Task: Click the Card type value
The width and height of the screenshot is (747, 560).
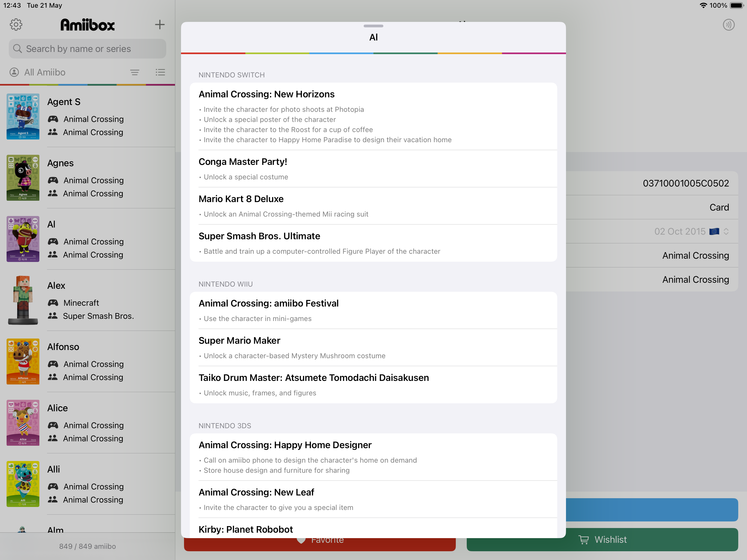Action: [719, 207]
